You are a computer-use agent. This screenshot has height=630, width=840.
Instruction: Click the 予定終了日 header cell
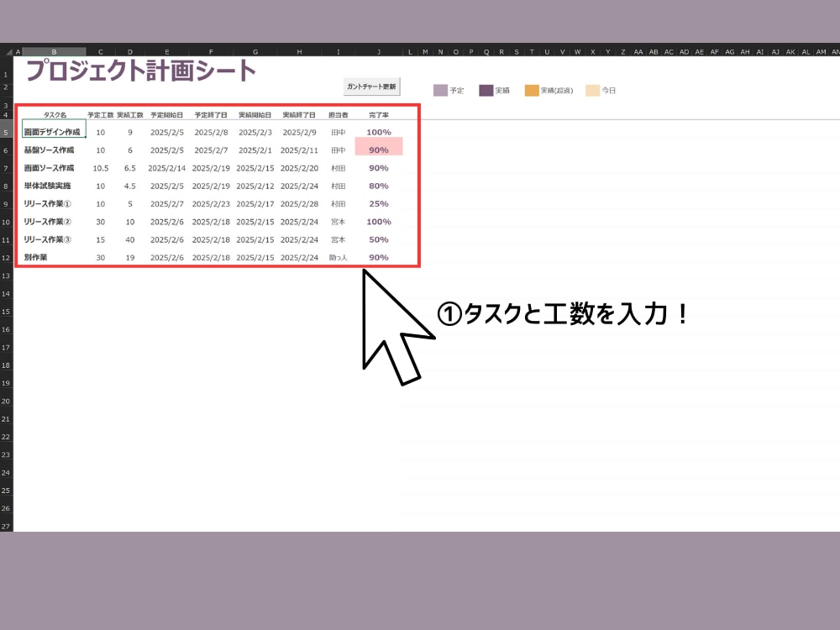point(211,114)
